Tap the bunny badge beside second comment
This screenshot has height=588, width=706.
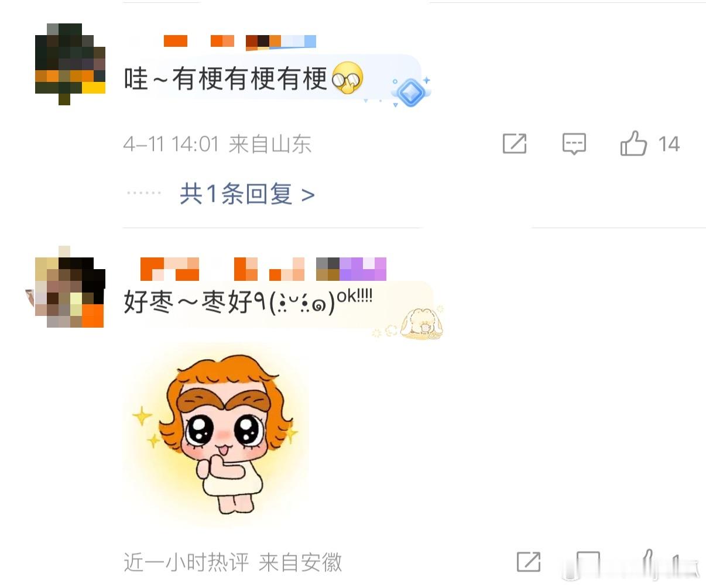419,323
